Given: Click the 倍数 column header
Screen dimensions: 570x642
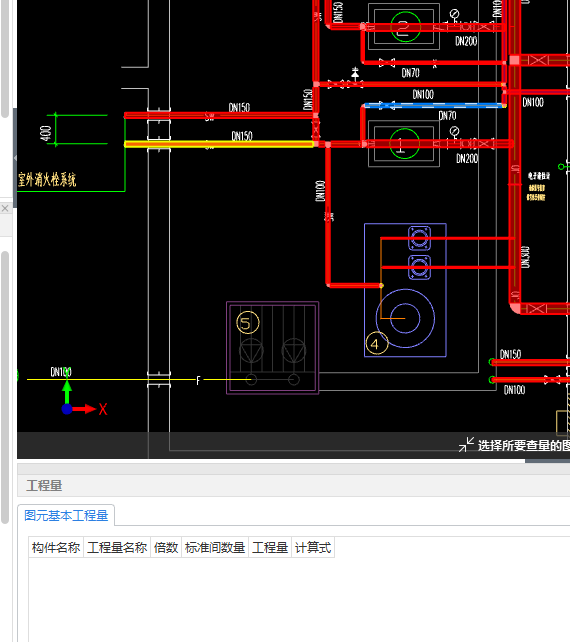Looking at the screenshot, I should tap(166, 547).
